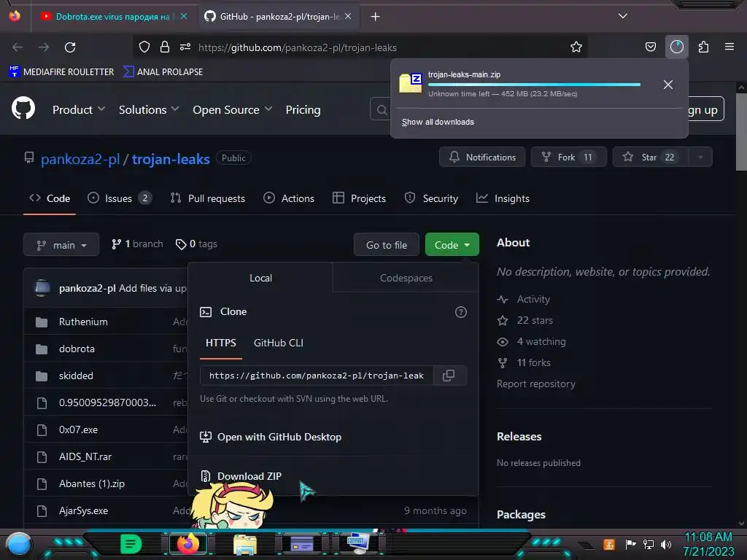Open the extensions puzzle icon

pyautogui.click(x=703, y=47)
